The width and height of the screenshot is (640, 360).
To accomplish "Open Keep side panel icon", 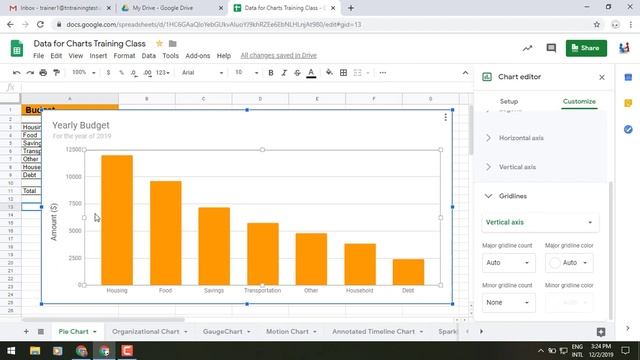I will point(628,103).
